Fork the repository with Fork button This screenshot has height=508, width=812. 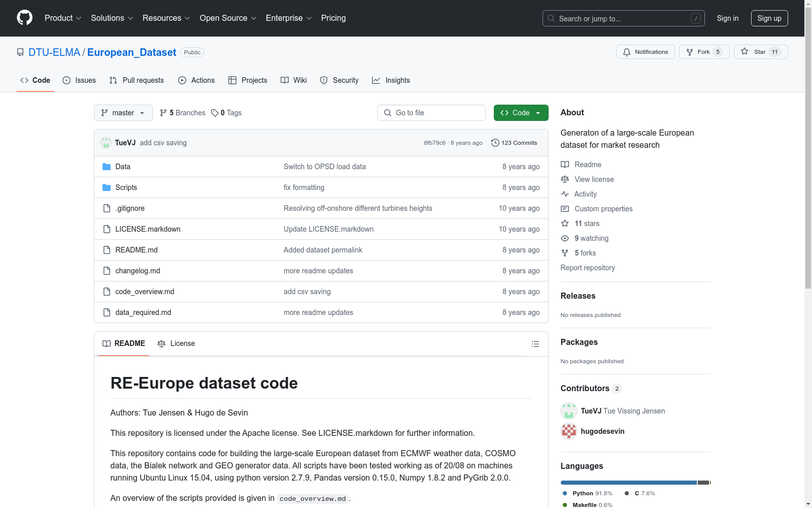click(704, 52)
